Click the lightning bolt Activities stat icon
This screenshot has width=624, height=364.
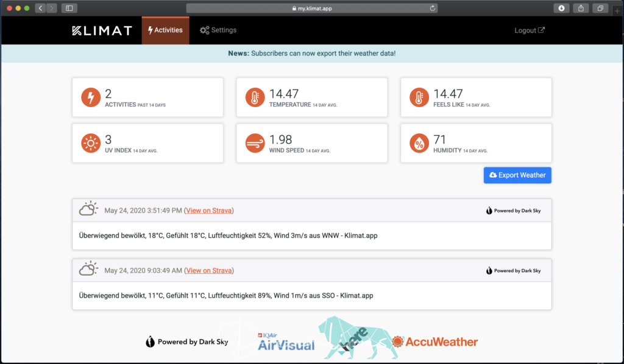click(91, 97)
